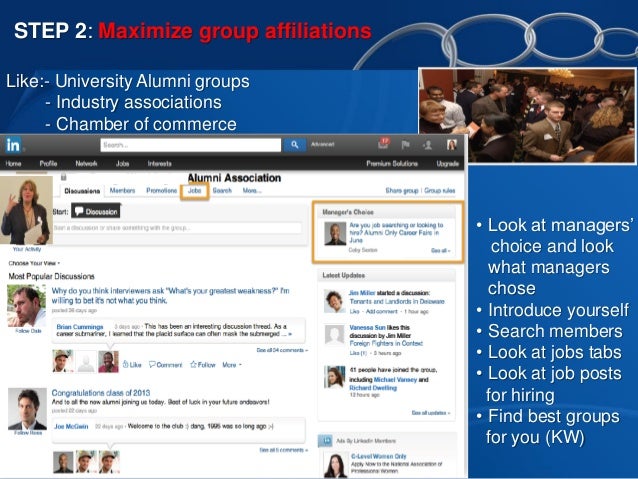638x479 pixels.
Task: Click See all in Manager's Choice
Action: click(441, 251)
